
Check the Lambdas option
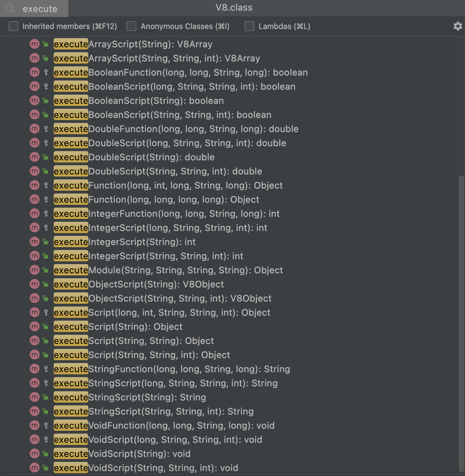pos(249,26)
